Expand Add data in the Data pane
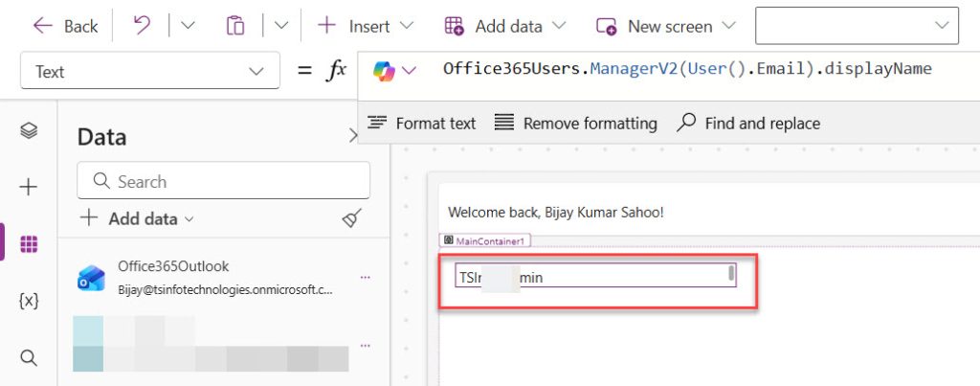This screenshot has height=386, width=980. (138, 219)
